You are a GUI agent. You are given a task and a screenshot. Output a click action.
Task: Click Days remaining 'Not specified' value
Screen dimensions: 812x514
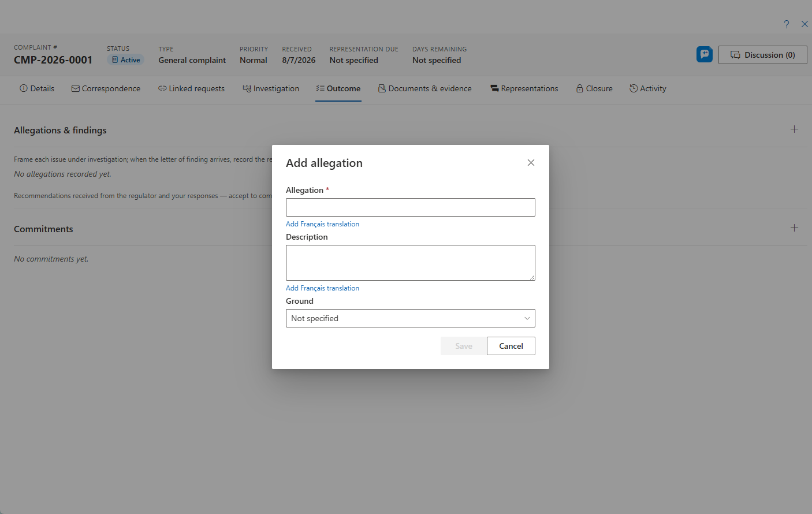[x=437, y=60]
